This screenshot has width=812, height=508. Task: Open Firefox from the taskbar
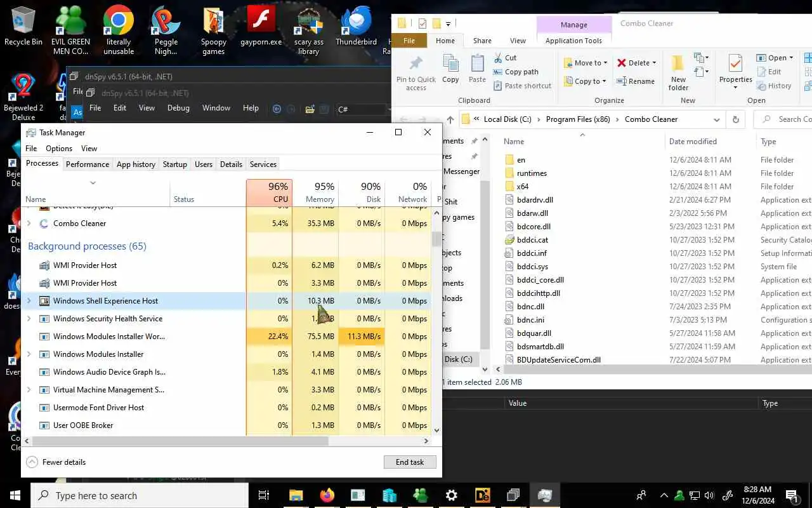click(x=327, y=495)
